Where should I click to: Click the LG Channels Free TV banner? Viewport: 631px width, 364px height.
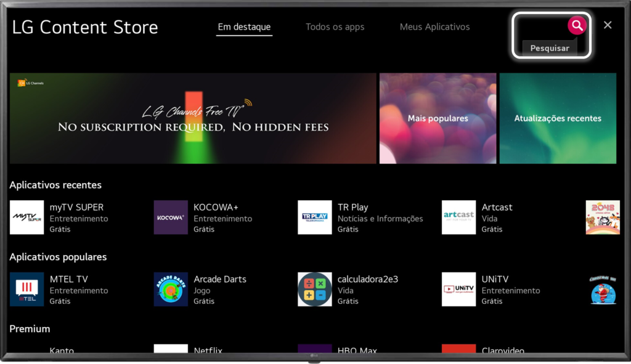[x=193, y=118]
